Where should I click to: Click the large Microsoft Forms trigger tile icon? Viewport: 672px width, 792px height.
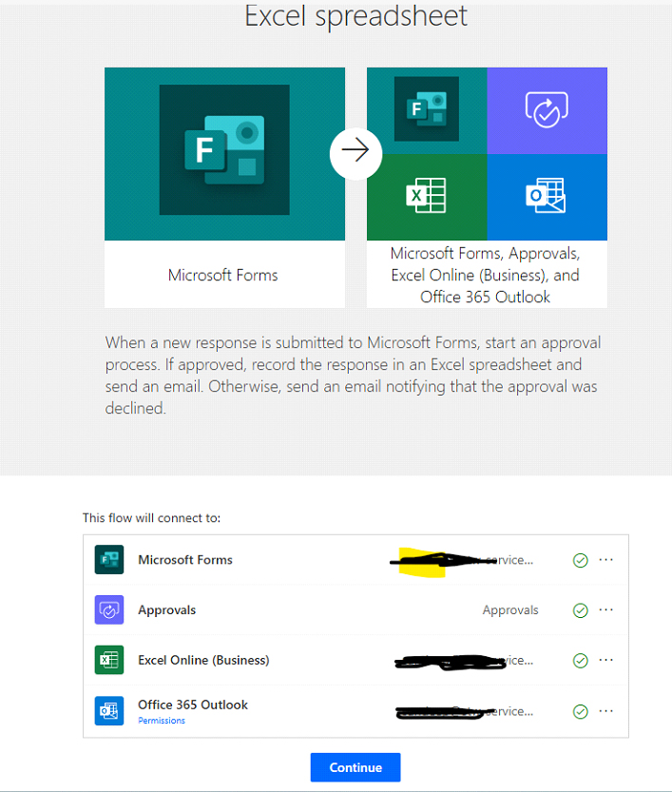(x=224, y=149)
